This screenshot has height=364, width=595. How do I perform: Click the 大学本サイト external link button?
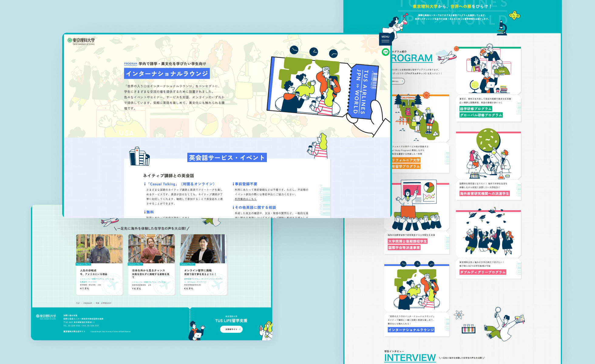pos(231,329)
